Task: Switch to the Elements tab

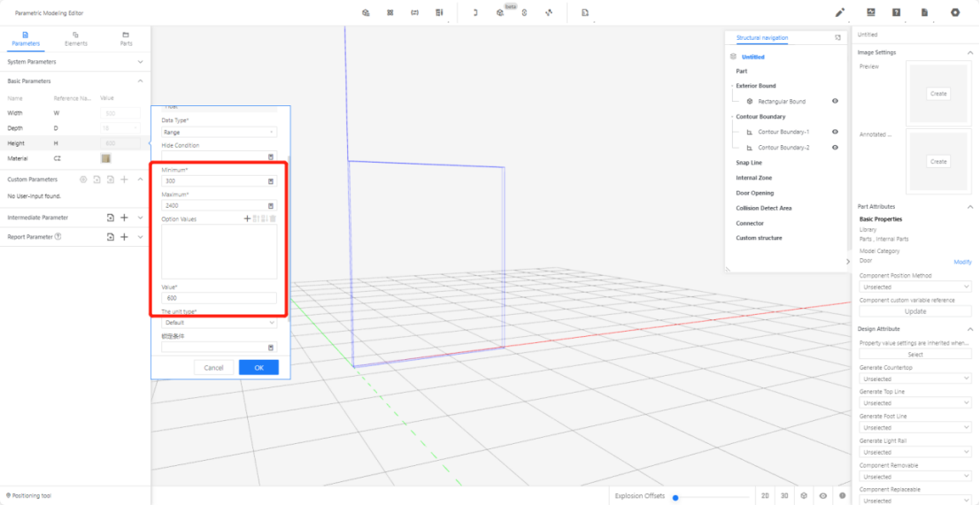Action: click(x=76, y=38)
